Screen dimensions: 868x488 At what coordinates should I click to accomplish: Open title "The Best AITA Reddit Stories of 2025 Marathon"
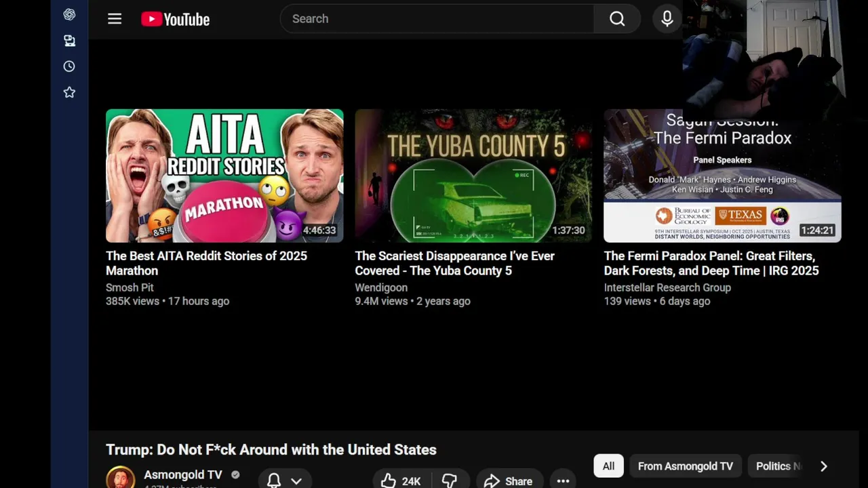(206, 263)
